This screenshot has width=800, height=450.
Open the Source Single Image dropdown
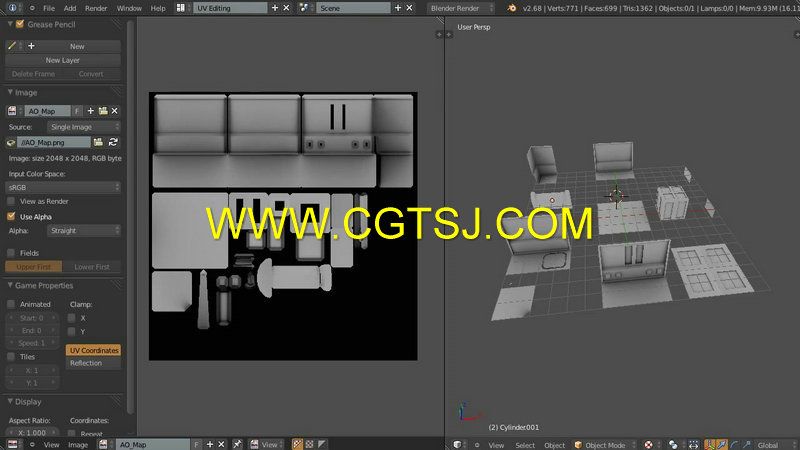coord(84,127)
